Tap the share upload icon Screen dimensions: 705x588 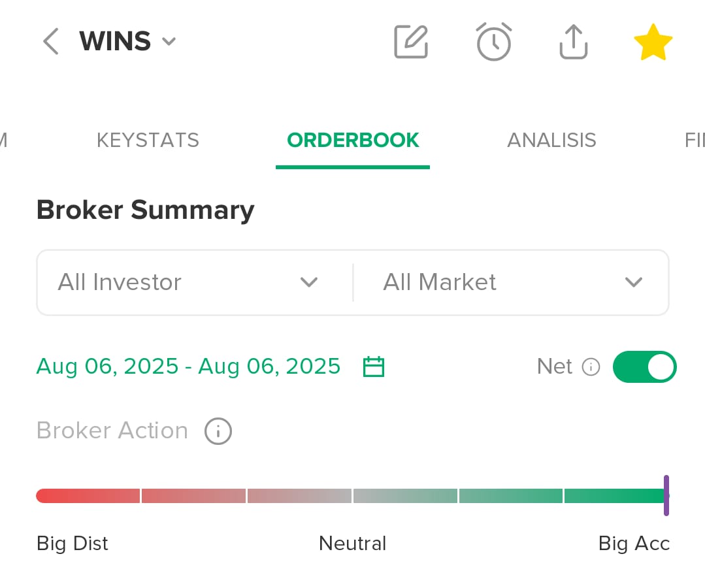(x=573, y=42)
